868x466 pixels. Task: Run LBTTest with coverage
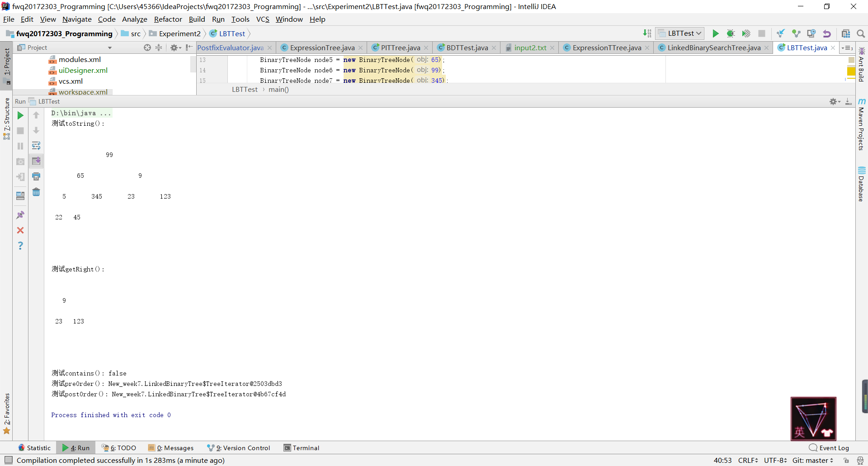(746, 33)
